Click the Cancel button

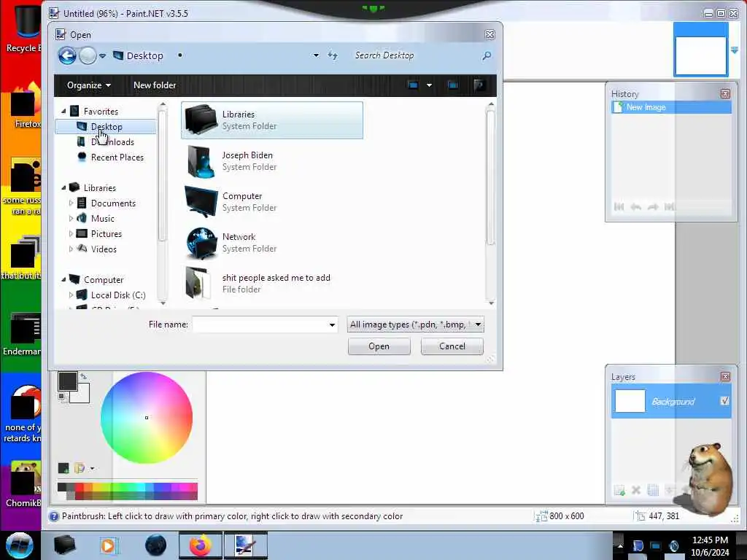pos(452,346)
